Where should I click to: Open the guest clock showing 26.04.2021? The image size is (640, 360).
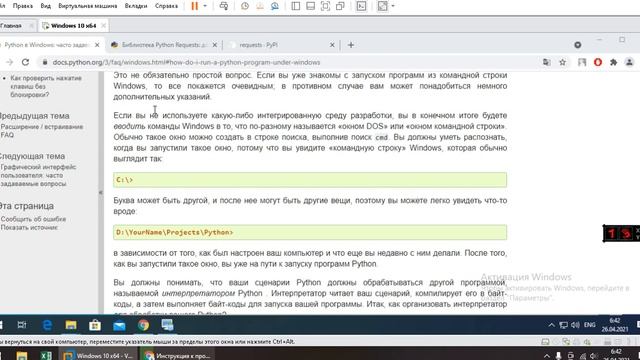pos(615,325)
